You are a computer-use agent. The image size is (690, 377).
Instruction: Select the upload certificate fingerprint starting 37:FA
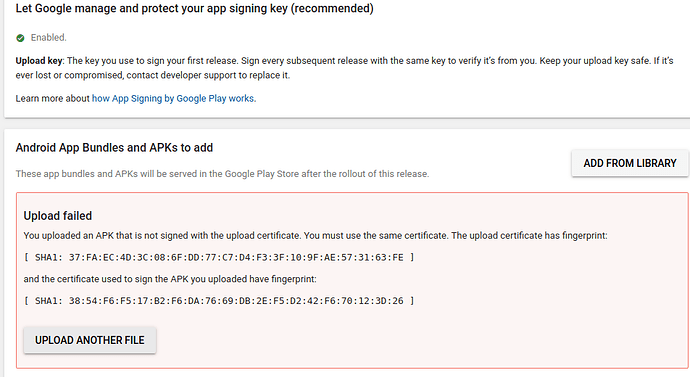(x=236, y=257)
